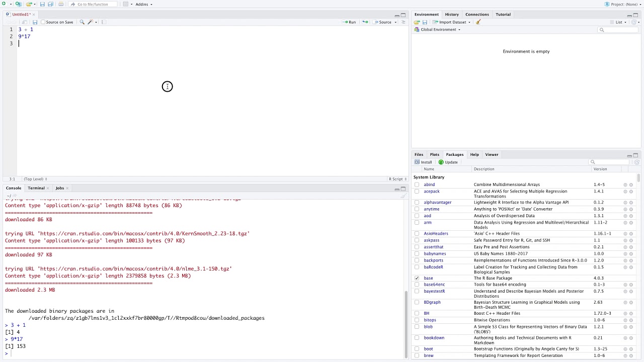Uncheck the base package checkbox

tap(417, 278)
